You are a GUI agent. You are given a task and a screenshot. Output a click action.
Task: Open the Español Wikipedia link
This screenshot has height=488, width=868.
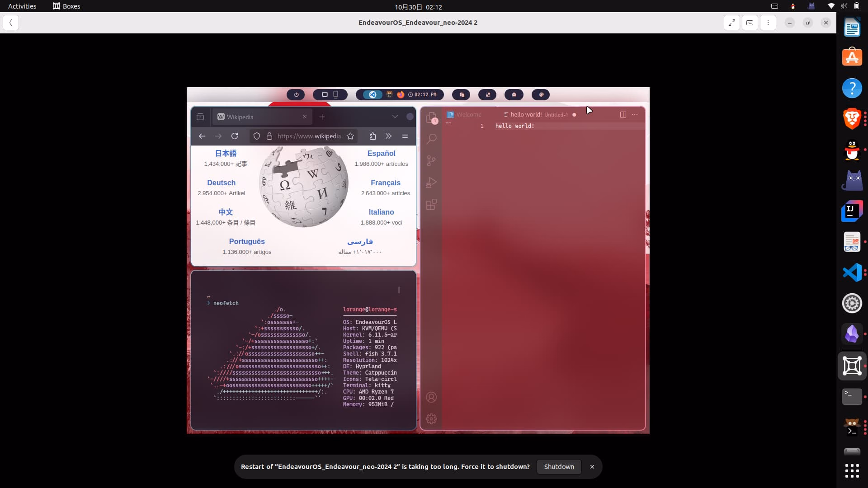[381, 154]
